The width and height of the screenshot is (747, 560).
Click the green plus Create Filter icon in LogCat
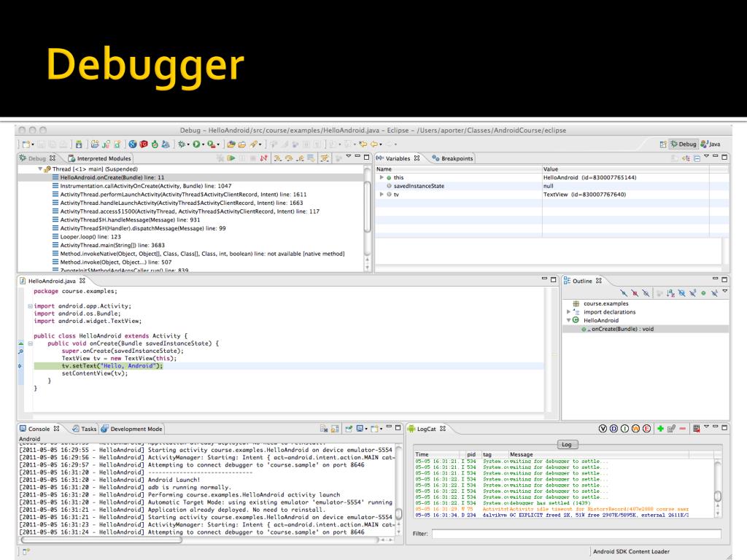660,429
